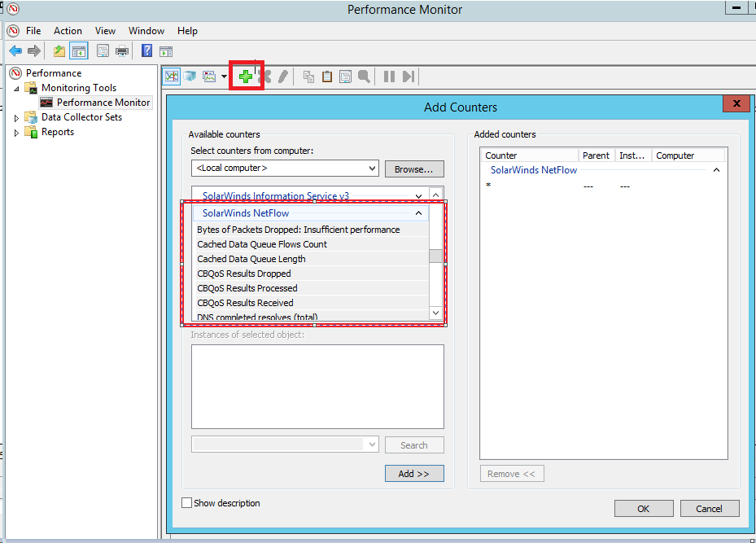Open the Window menu

pos(146,31)
